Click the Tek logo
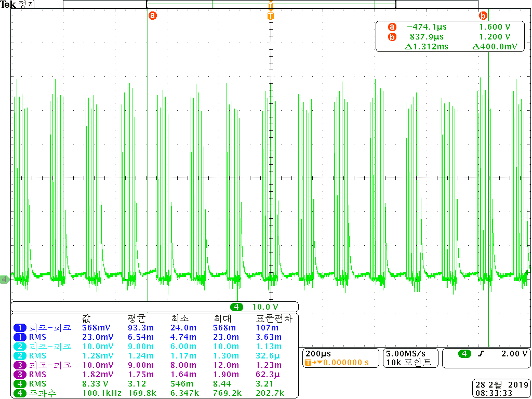The width and height of the screenshot is (532, 399). pyautogui.click(x=8, y=4)
